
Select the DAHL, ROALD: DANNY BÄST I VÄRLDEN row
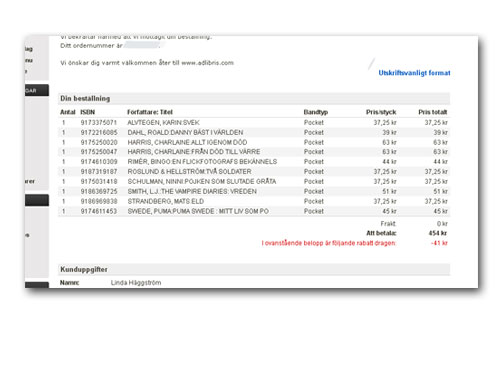point(254,132)
